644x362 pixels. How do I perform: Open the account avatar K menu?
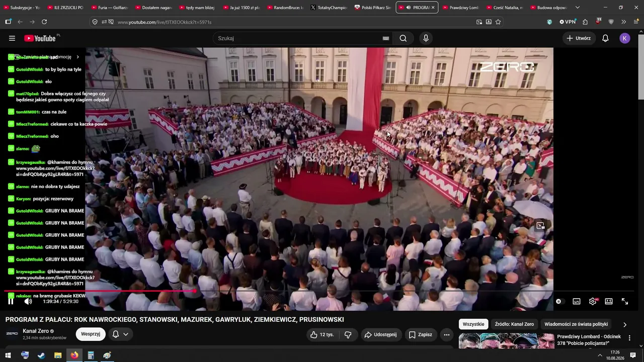coord(625,38)
